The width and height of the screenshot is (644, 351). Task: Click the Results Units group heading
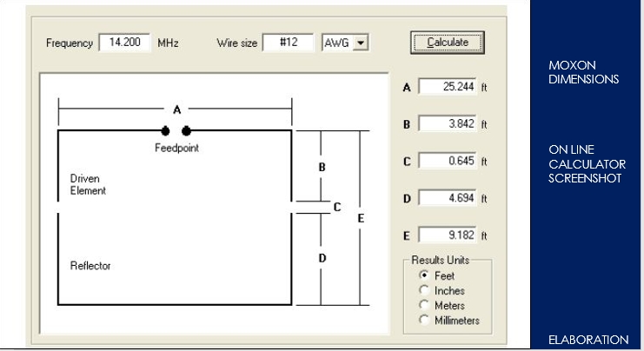tap(441, 260)
